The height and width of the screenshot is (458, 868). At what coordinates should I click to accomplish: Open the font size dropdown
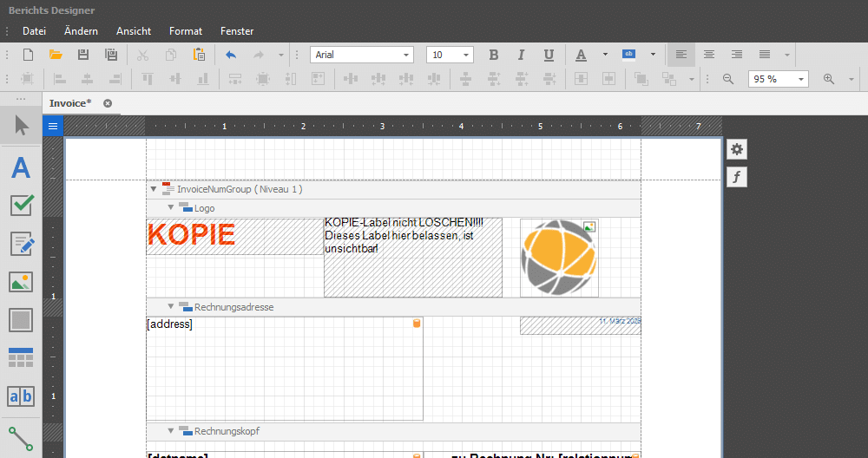[466, 55]
